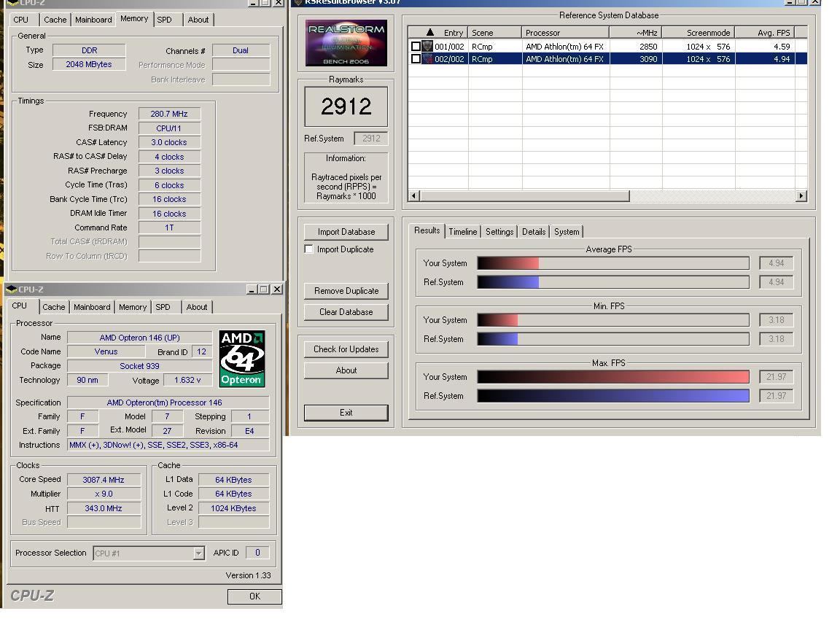Click Your System Min FPS red bar
Screen dimensions: 840x630
tap(497, 320)
